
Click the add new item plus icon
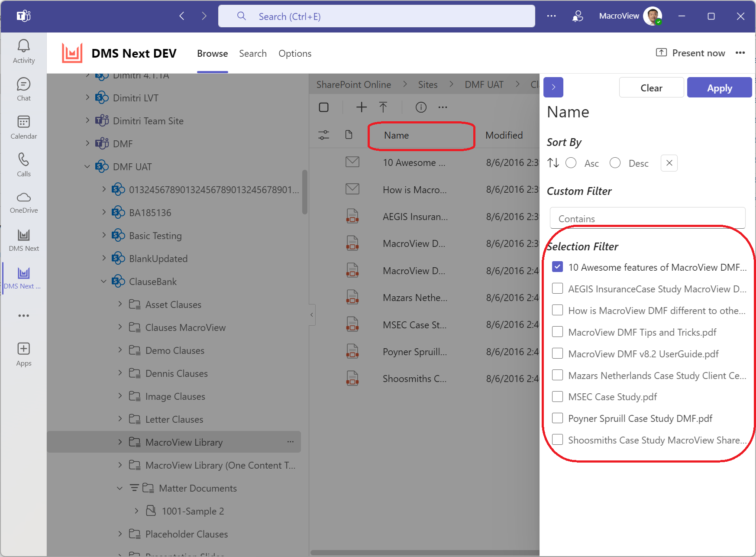point(362,107)
